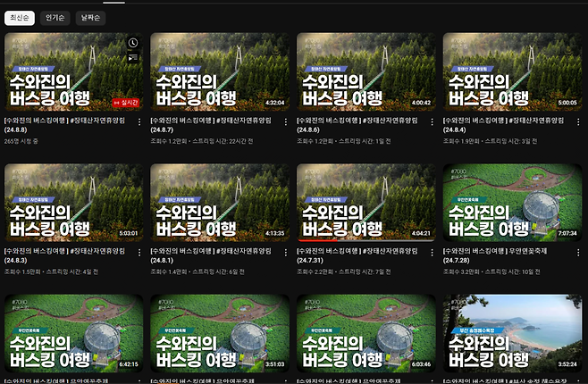Viewport: 588px width, 384px height.
Task: Click the '조회수 1.2만회 • 스트리밍 시간: 1일 전' text
Action: [343, 141]
